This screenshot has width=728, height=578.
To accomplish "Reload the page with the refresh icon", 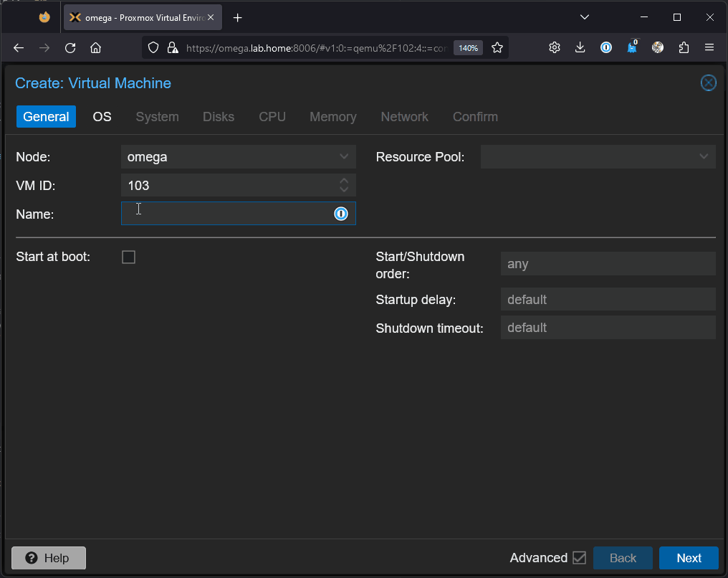I will [x=70, y=48].
